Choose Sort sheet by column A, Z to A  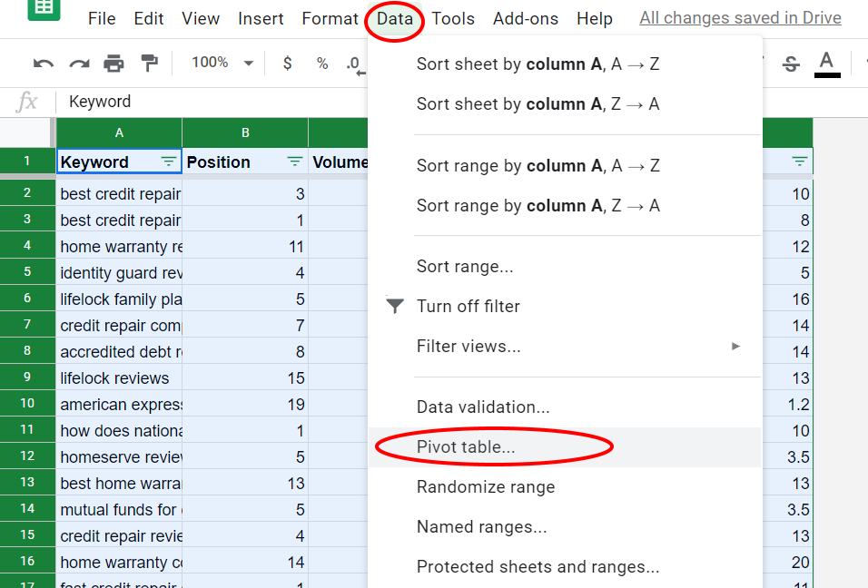(x=565, y=104)
